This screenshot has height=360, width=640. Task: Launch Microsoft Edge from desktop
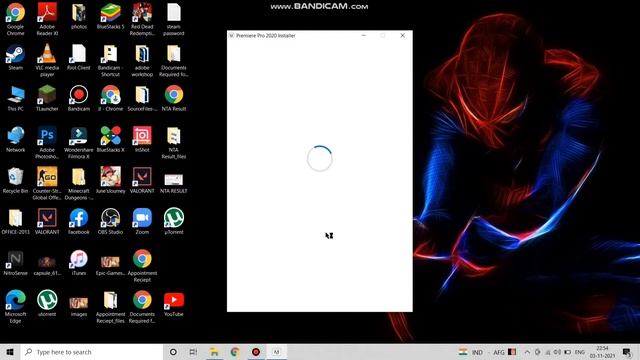click(x=16, y=307)
